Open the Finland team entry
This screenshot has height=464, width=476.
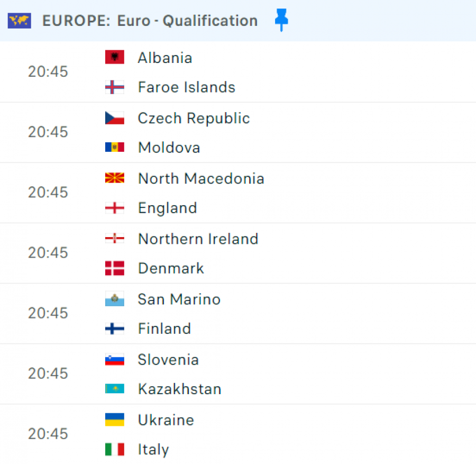click(x=164, y=329)
